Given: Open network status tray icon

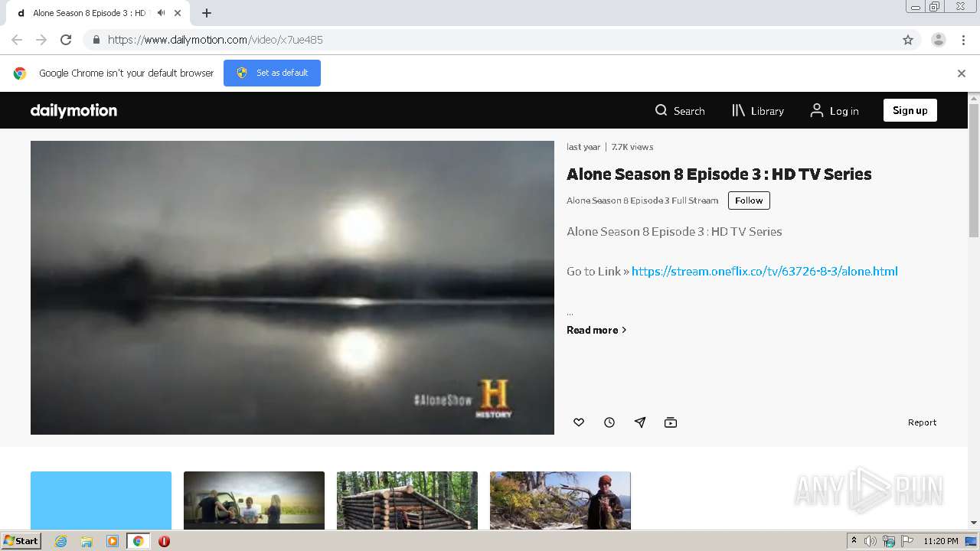Looking at the screenshot, I should [889, 541].
